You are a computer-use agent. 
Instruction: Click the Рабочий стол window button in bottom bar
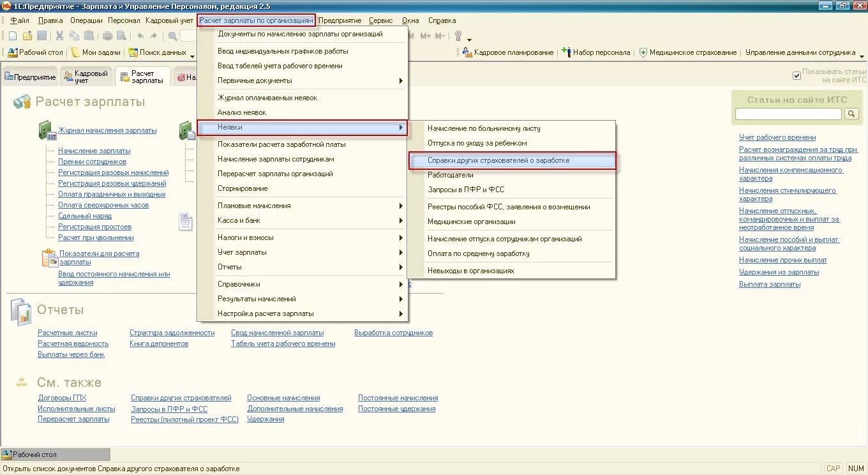click(x=56, y=455)
